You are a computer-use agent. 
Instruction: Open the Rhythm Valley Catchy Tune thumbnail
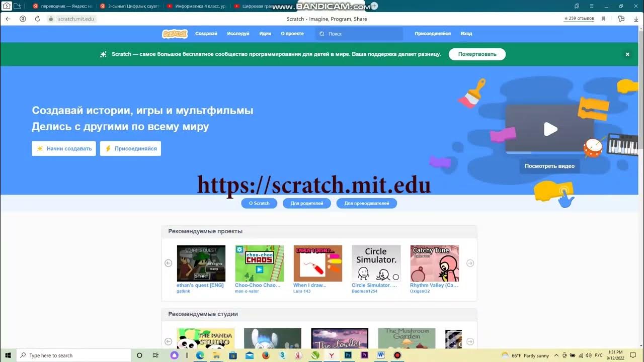tap(435, 263)
